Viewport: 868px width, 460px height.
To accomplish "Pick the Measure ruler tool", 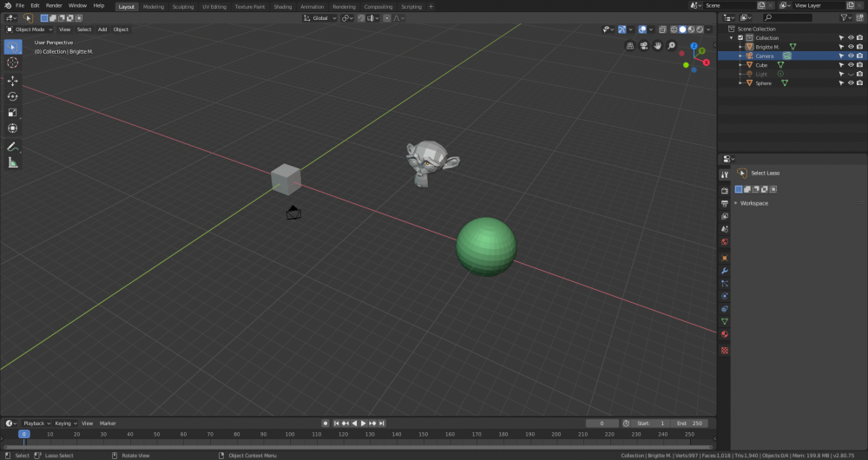I will point(13,163).
